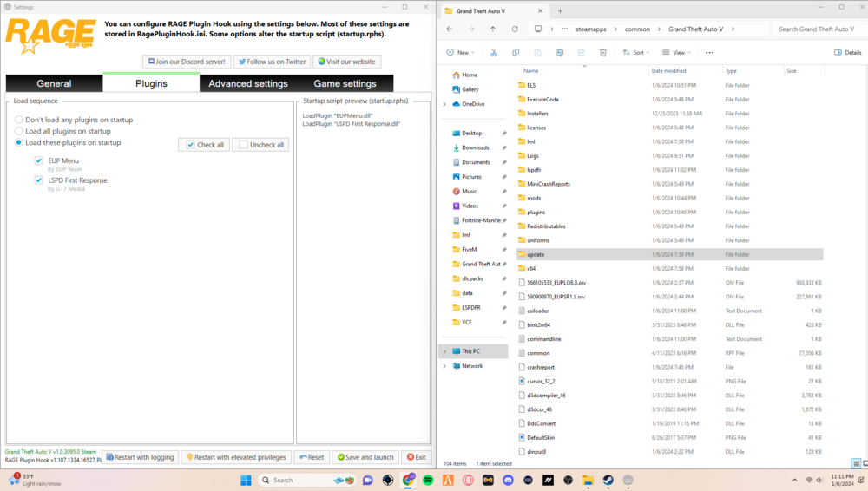Click the Exit button in RAGE
The height and width of the screenshot is (491, 868).
tap(417, 457)
